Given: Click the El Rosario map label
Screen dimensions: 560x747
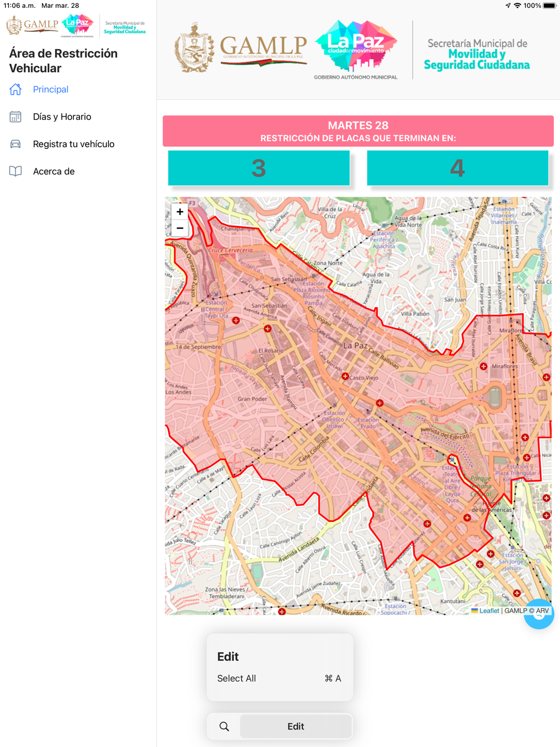Looking at the screenshot, I should (270, 351).
